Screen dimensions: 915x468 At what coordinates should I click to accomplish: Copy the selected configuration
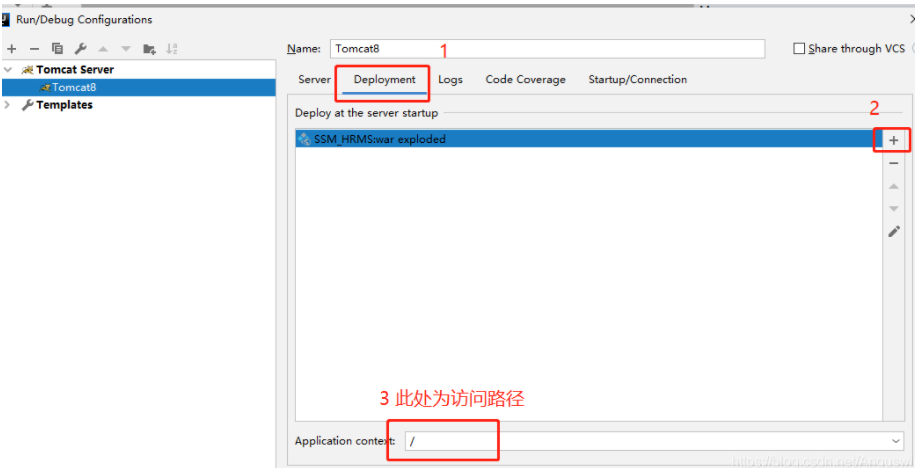[x=57, y=49]
